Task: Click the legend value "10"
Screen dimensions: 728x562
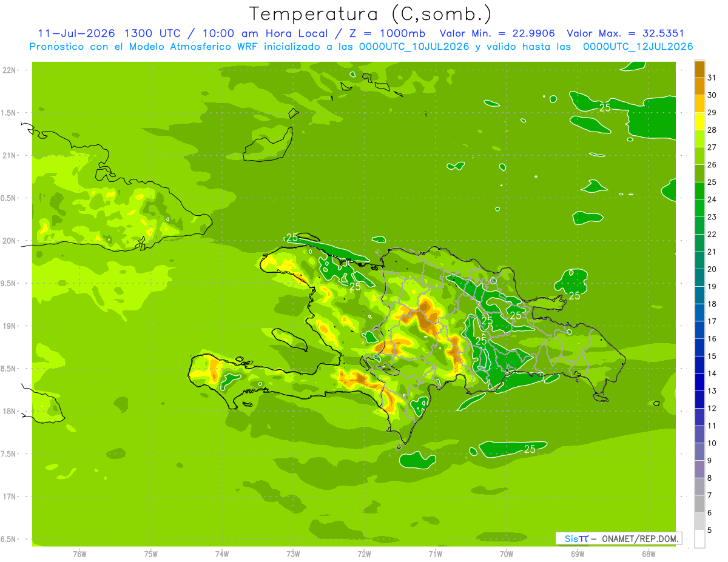Action: click(x=712, y=443)
